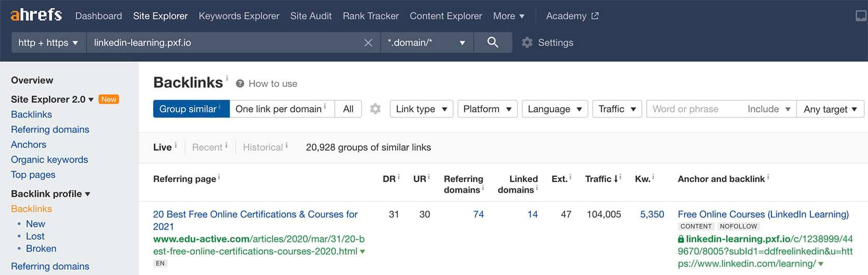Click the 5,350 keywords value
Viewport: 868px width, 275px height.
tap(652, 214)
